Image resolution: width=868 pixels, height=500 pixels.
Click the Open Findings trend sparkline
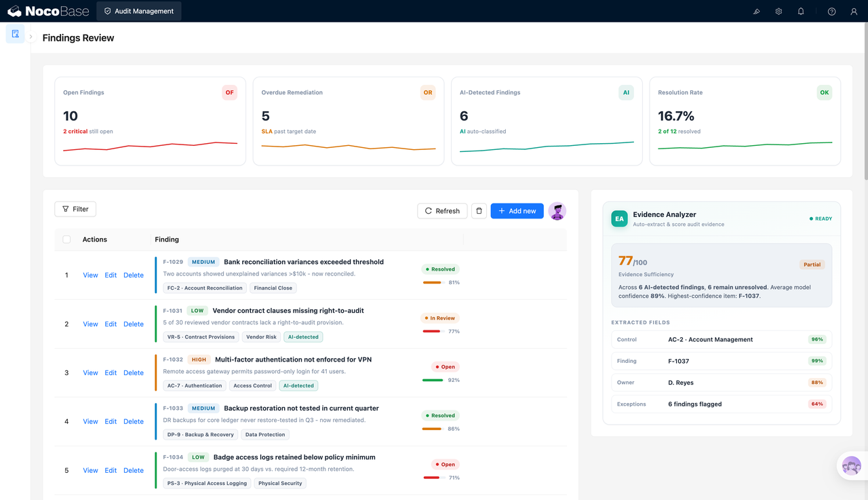coord(150,146)
